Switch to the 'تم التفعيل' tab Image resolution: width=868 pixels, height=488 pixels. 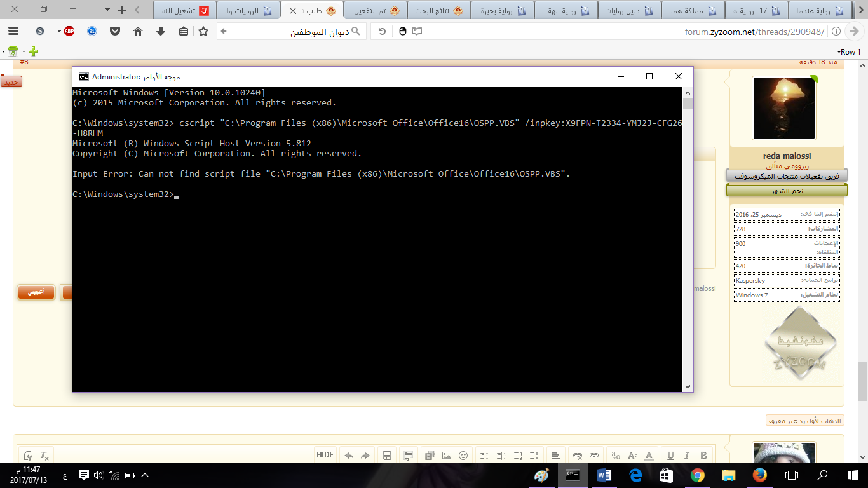point(376,11)
